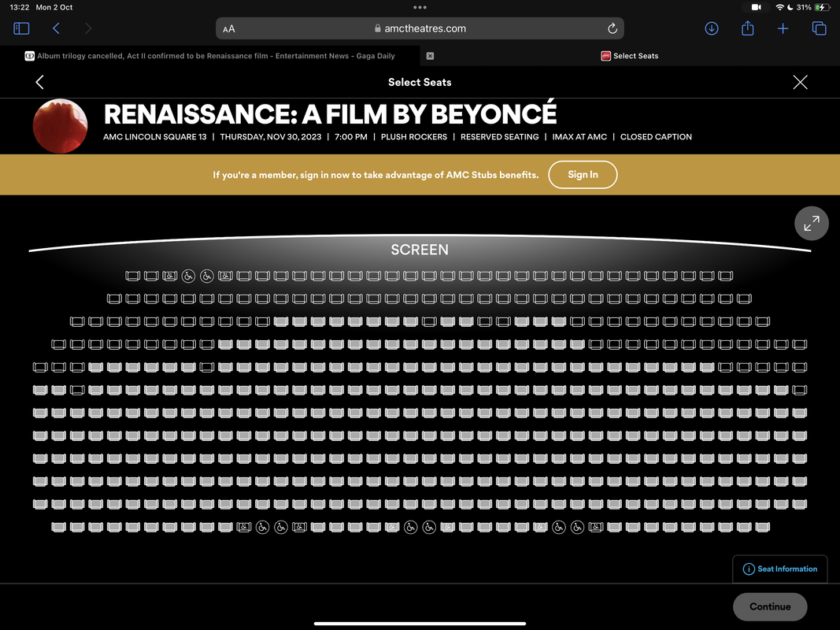Screen dimensions: 840x630
Task: Select the second wheelchair seat in front row
Action: click(207, 276)
